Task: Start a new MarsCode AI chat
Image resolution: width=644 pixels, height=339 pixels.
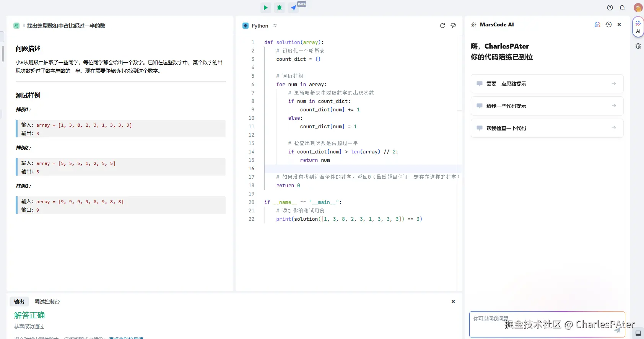Action: click(x=597, y=24)
